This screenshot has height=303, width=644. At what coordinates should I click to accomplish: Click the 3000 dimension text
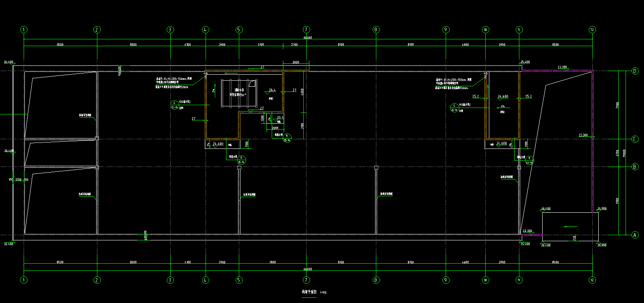296,62
